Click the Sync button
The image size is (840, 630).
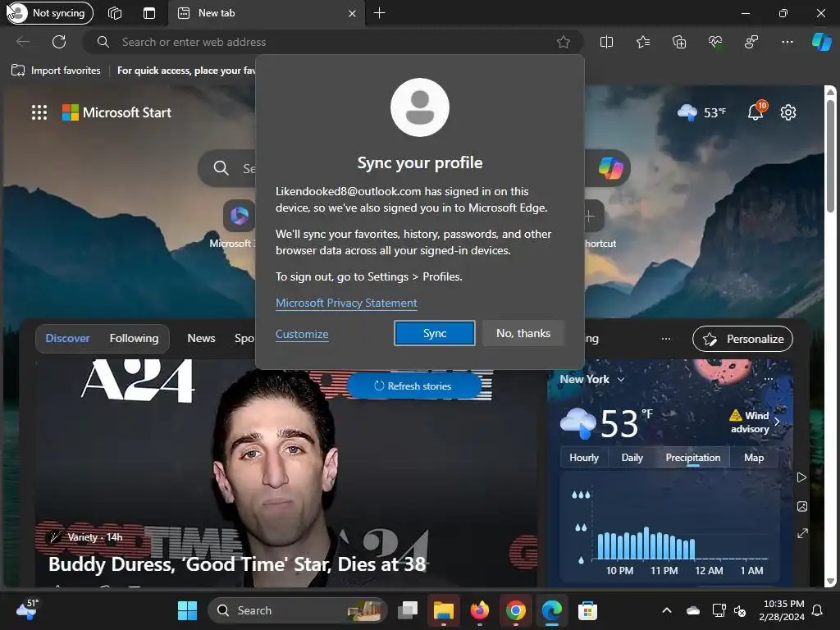tap(435, 333)
